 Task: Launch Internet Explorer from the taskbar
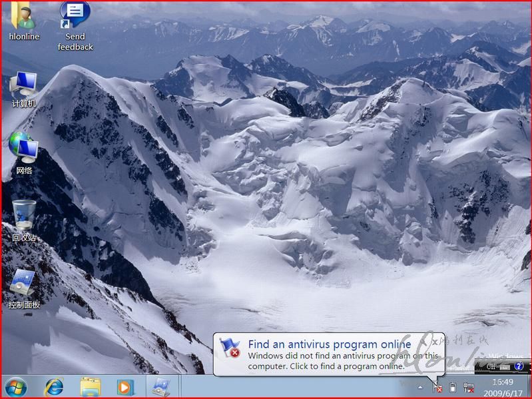coord(53,386)
